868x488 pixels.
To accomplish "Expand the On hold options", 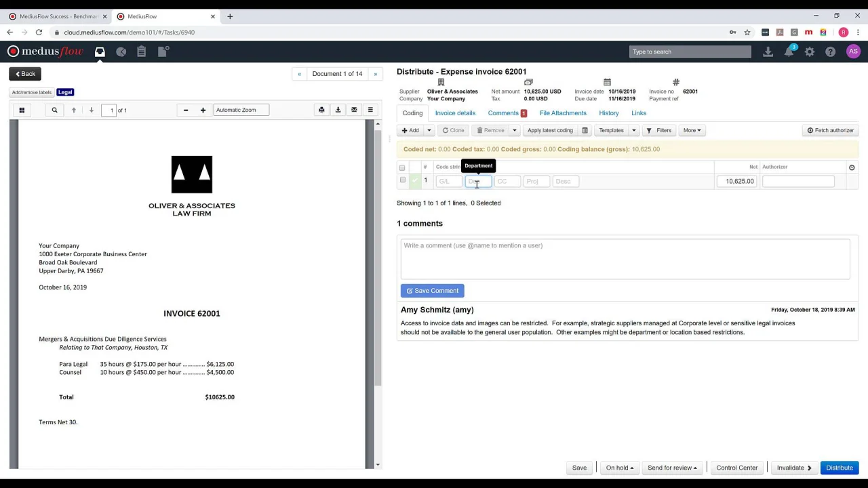I will pos(619,468).
